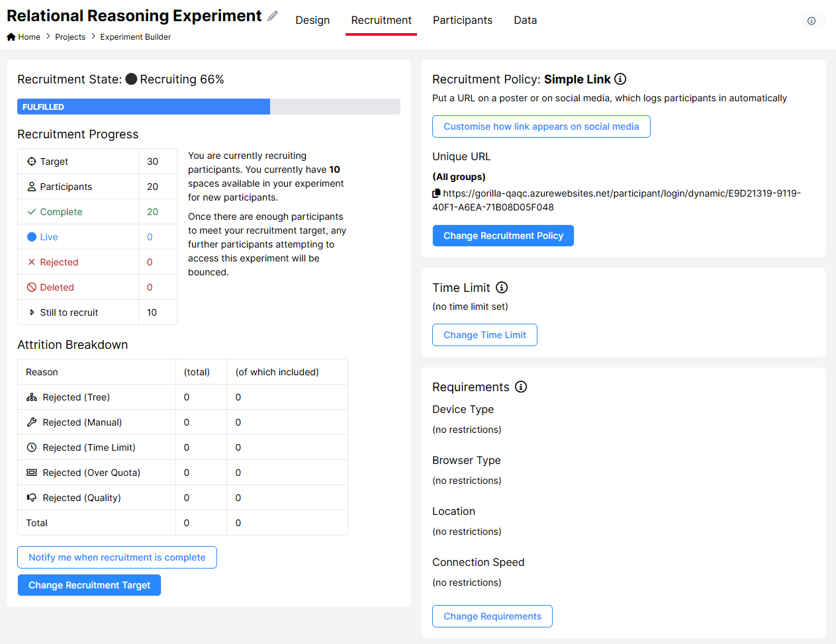Click the Home house icon in breadcrumb
Viewport: 836px width, 644px height.
[11, 37]
